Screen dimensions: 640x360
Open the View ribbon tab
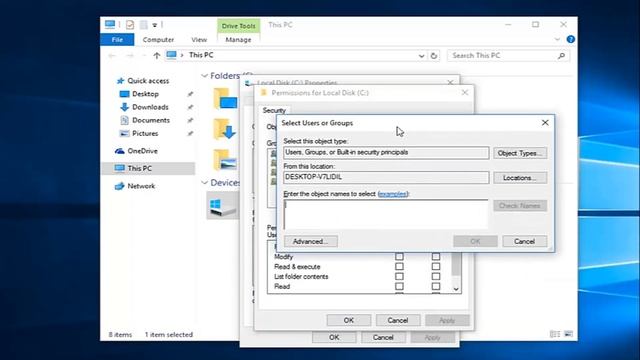pyautogui.click(x=199, y=40)
